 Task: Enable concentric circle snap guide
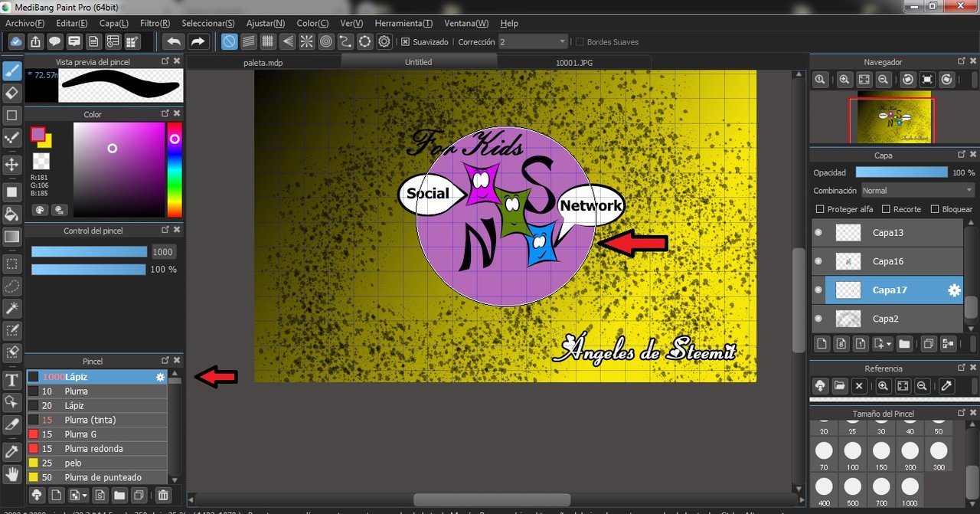click(x=326, y=41)
